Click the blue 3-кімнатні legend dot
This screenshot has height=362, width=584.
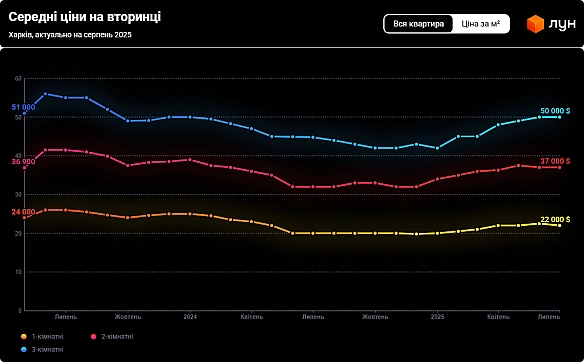24,350
